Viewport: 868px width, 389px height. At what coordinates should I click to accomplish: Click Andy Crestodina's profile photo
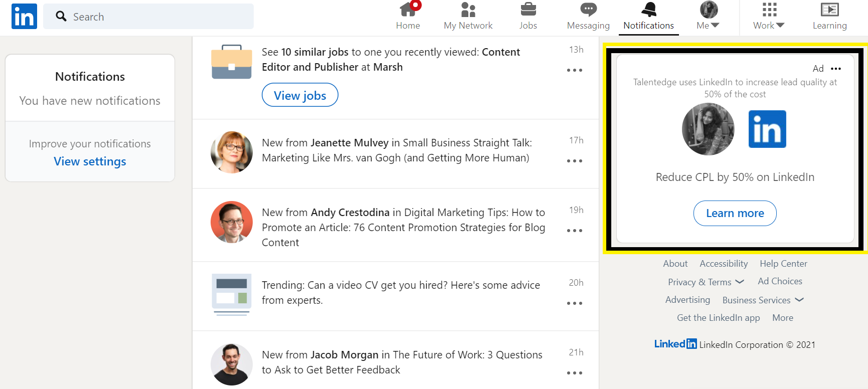(232, 222)
